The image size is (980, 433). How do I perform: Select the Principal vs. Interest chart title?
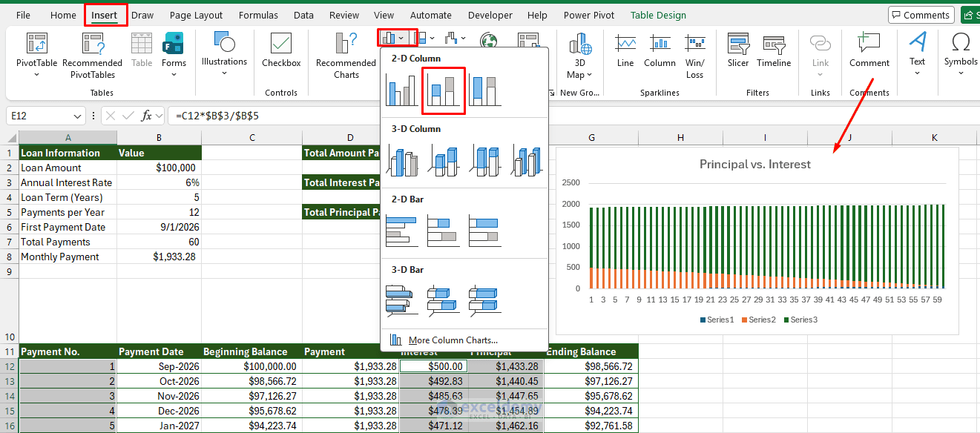pyautogui.click(x=755, y=165)
